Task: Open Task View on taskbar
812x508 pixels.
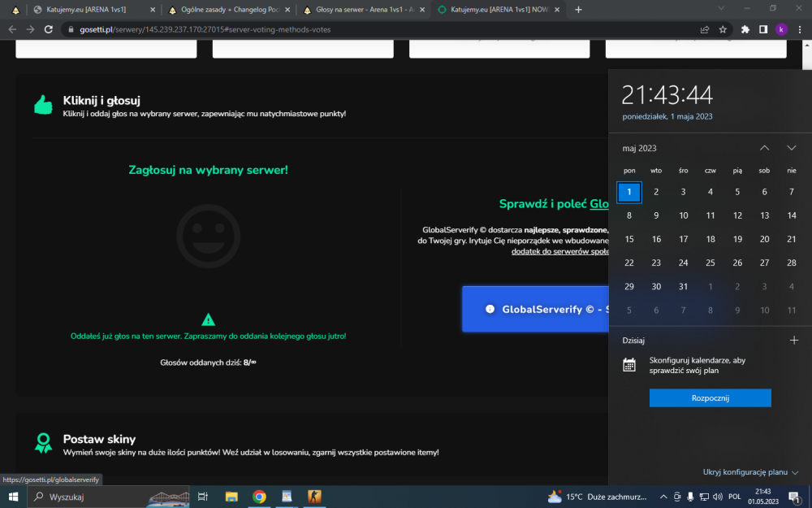Action: 203,497
